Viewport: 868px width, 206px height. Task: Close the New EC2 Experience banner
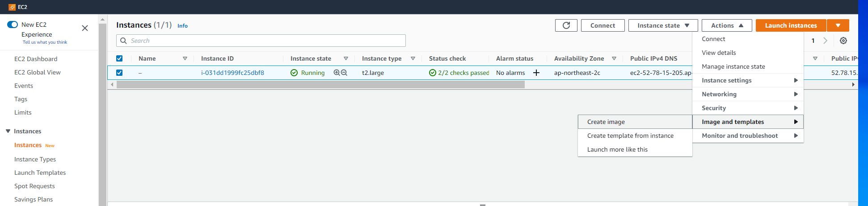(x=85, y=28)
